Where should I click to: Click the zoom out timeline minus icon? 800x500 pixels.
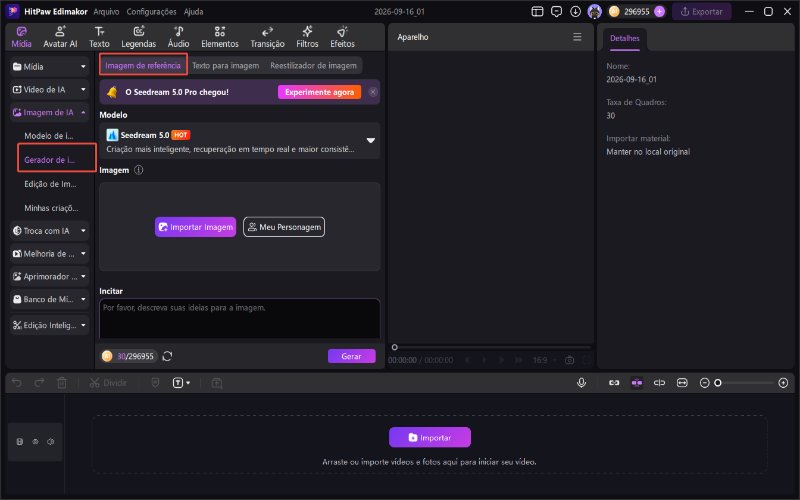[x=705, y=383]
